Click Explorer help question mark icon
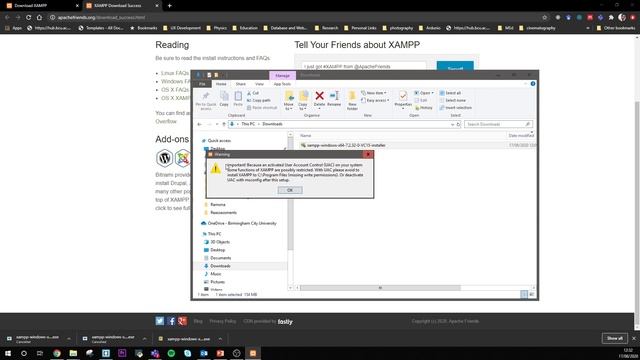This screenshot has width=640, height=360. [x=533, y=84]
